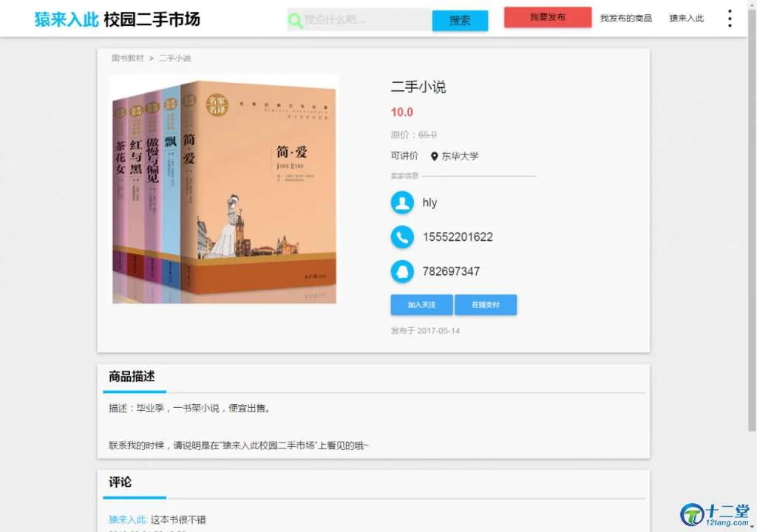
Task: Click the seller user avatar icon
Action: click(402, 202)
